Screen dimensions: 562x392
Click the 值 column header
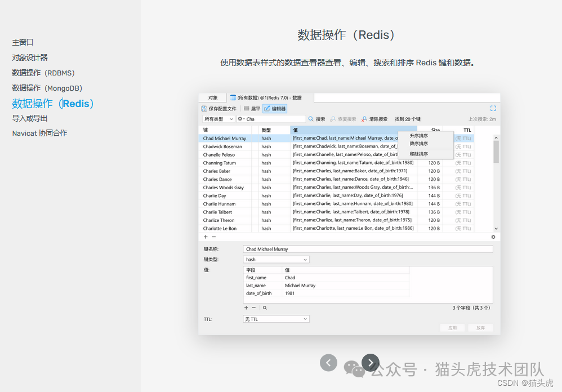tap(354, 130)
